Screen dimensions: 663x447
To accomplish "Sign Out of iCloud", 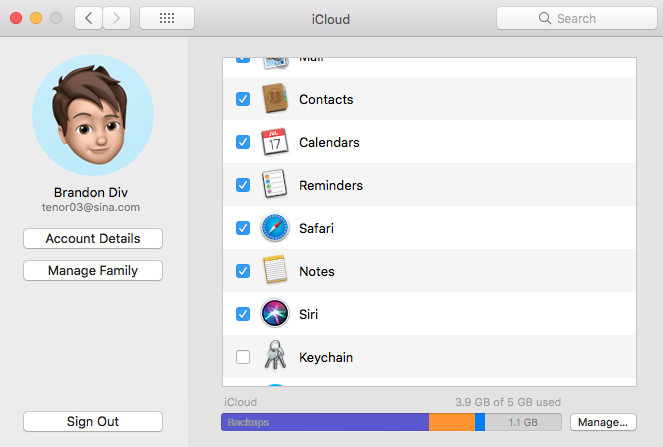I will pos(93,422).
